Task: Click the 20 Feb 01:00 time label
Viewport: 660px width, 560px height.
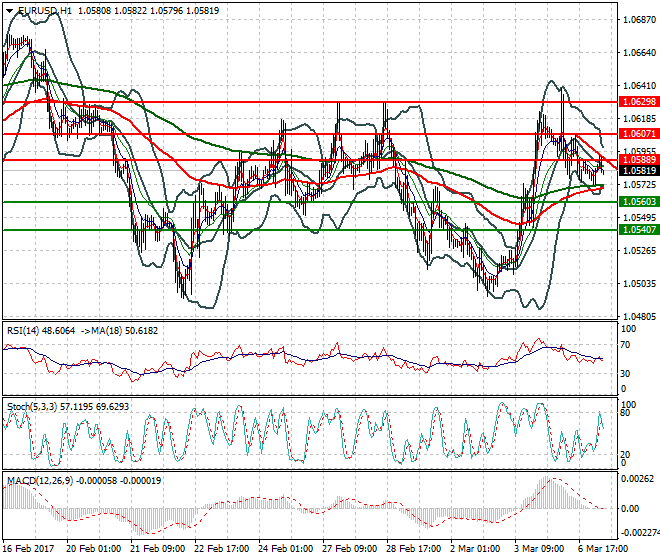Action: point(93,549)
